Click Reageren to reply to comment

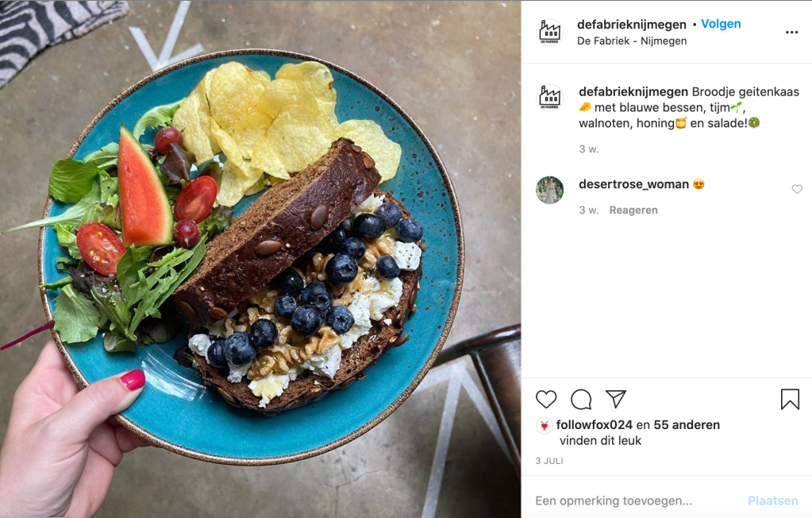[x=633, y=210]
